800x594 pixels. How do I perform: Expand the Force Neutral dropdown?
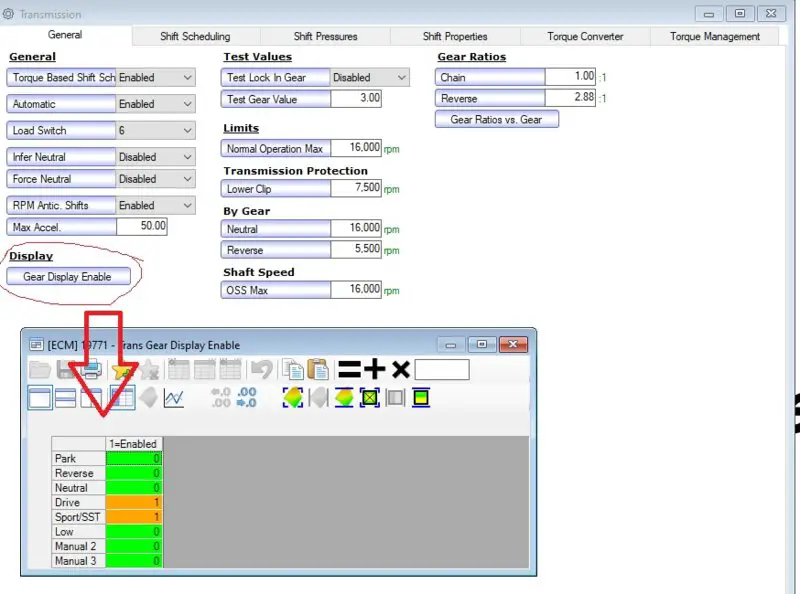tap(156, 179)
